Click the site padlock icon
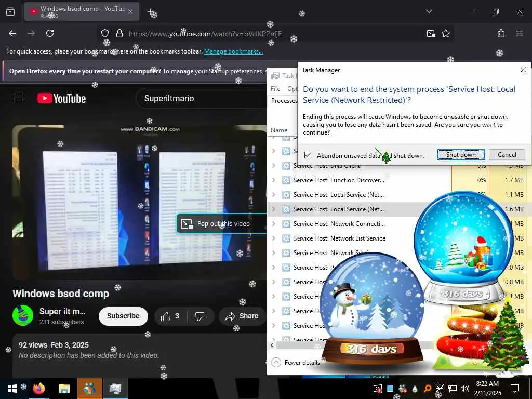532x399 pixels. click(x=119, y=33)
